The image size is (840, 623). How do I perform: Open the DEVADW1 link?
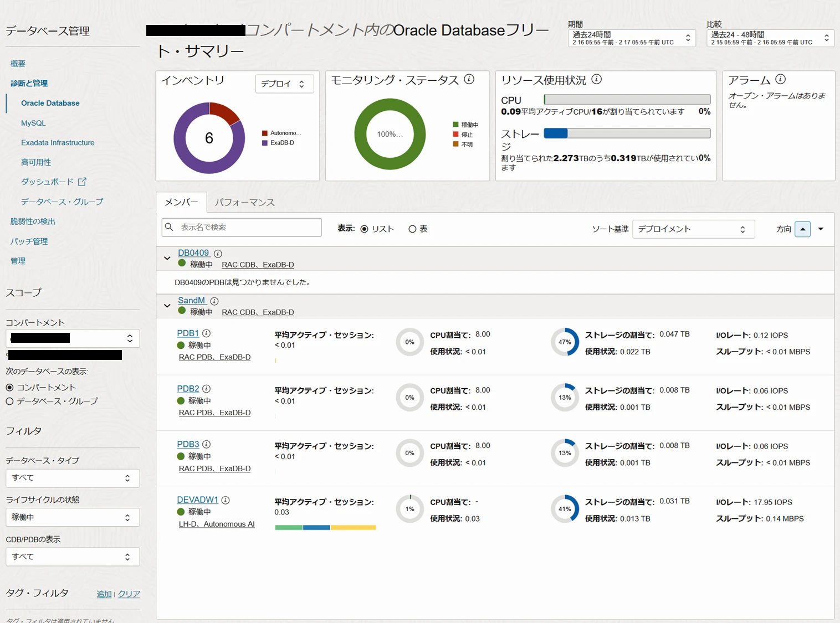[198, 500]
